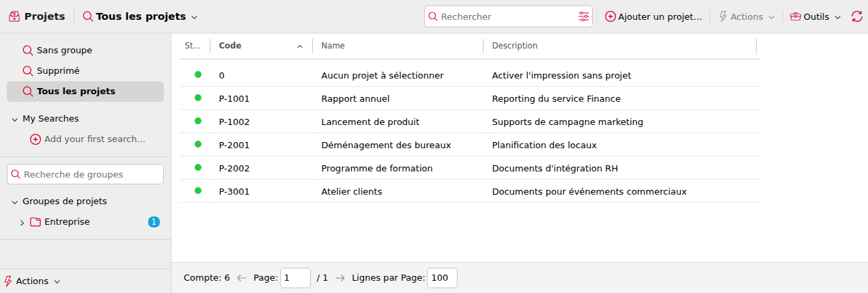Select Supprimé search
Screen dimensions: 868x293
click(85, 71)
